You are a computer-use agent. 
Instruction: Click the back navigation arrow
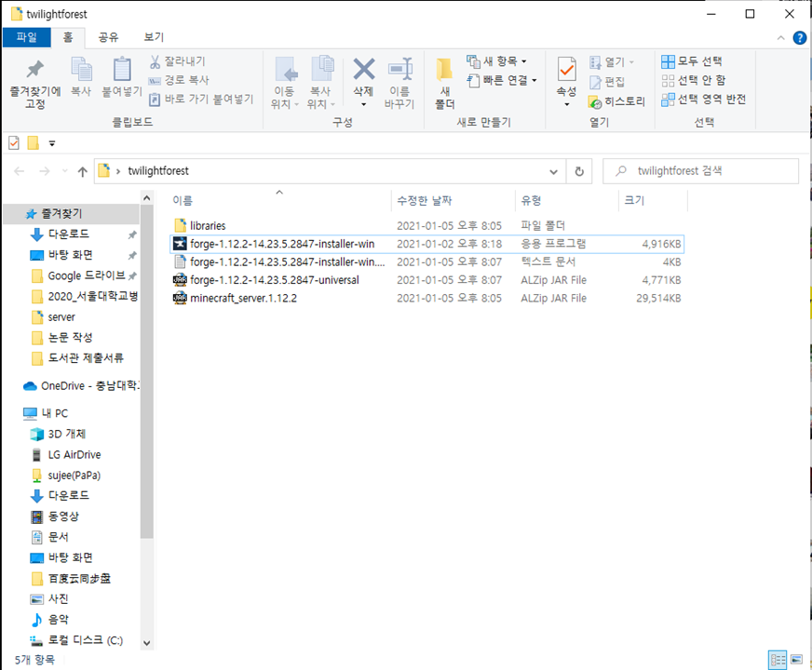coord(20,171)
